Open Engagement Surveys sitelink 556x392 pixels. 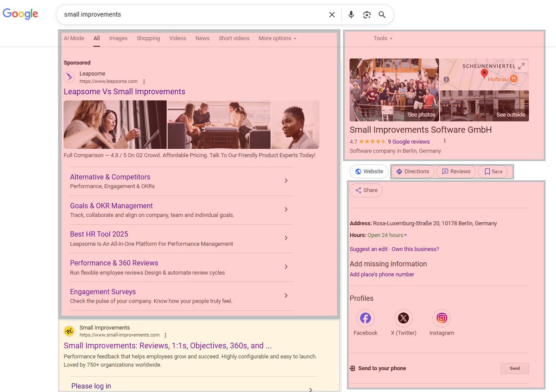click(103, 292)
